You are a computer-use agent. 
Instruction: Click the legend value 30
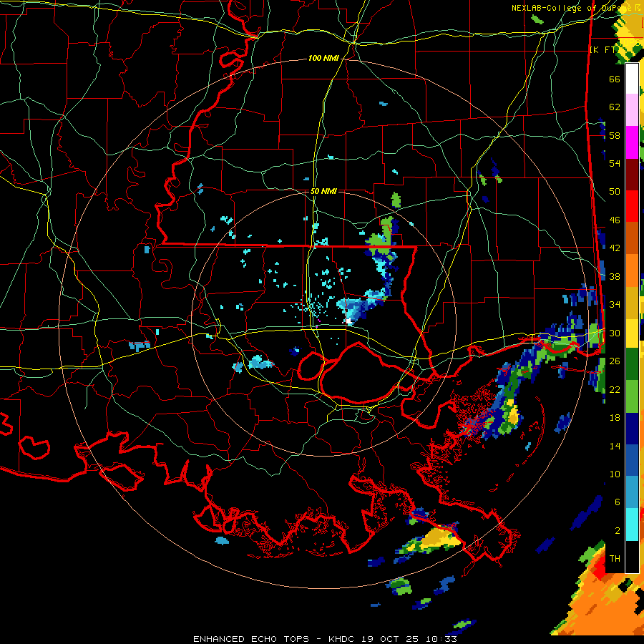point(615,333)
